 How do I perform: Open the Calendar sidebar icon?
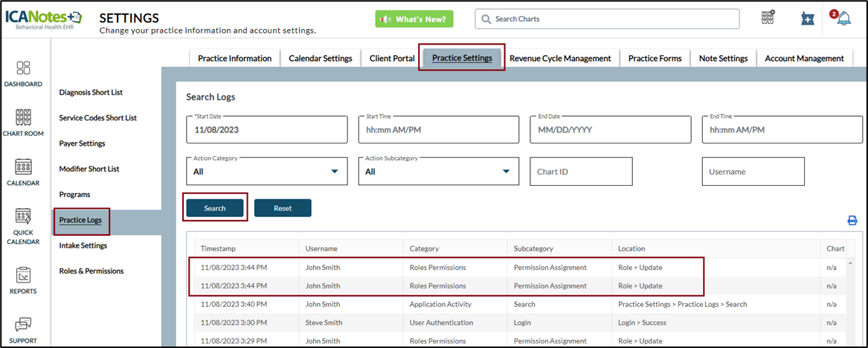[x=23, y=167]
